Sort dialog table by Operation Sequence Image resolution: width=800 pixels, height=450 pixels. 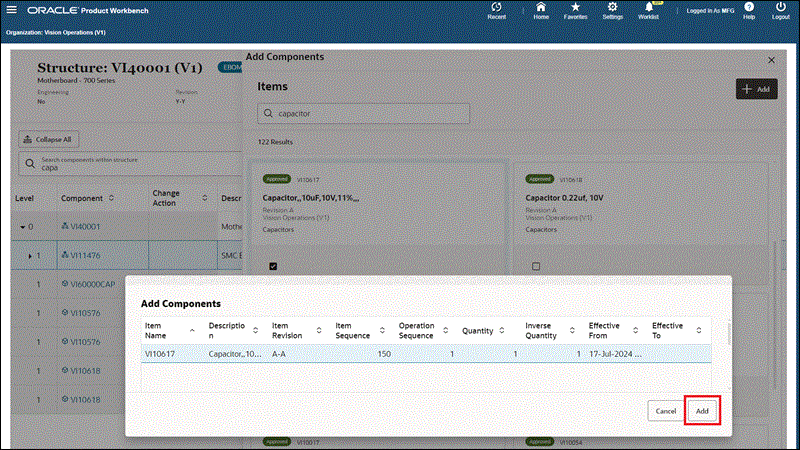[445, 331]
